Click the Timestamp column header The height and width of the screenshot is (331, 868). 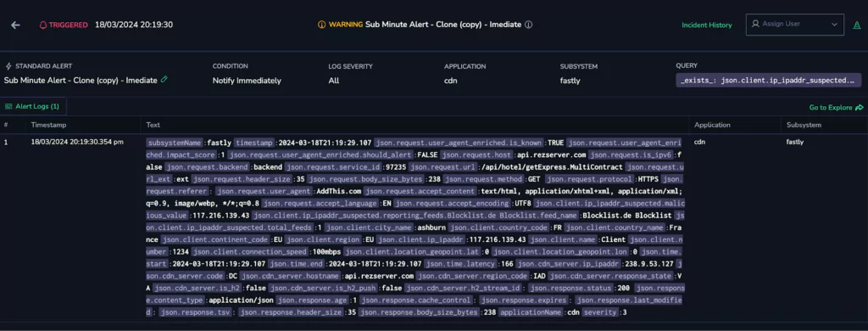click(x=48, y=125)
